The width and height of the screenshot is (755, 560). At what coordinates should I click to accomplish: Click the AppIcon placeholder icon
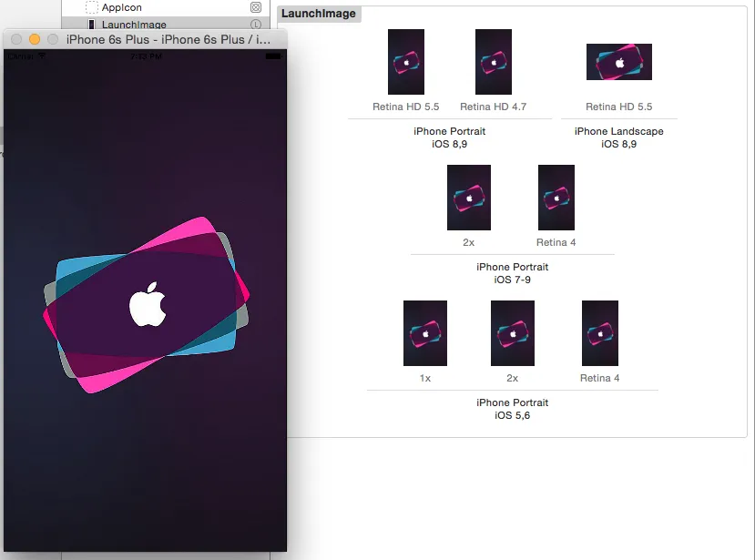[x=91, y=7]
